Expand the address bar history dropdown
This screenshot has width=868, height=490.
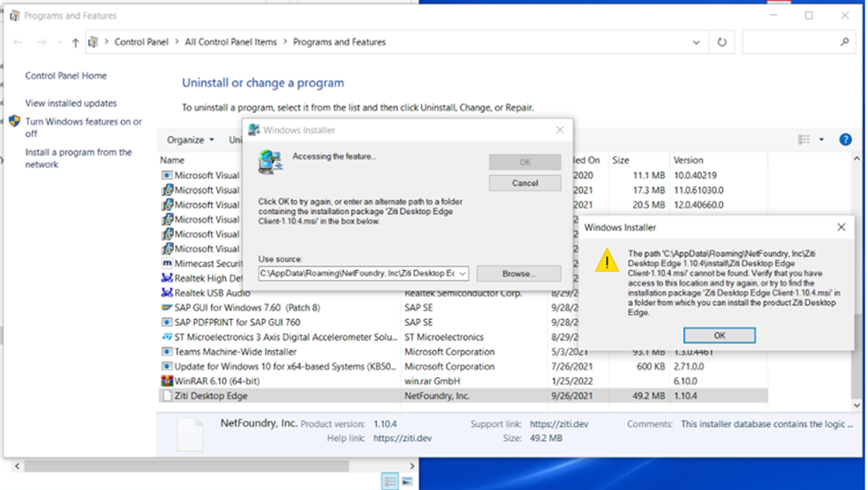pos(696,42)
